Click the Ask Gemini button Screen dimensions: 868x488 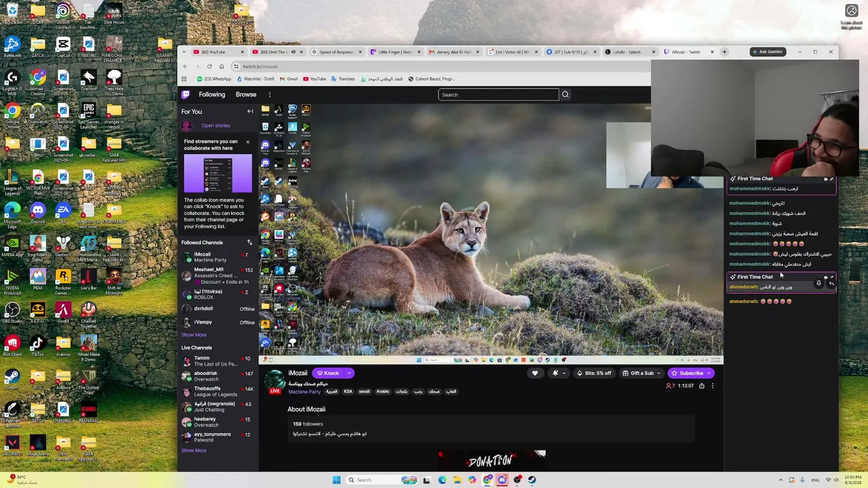coord(767,52)
